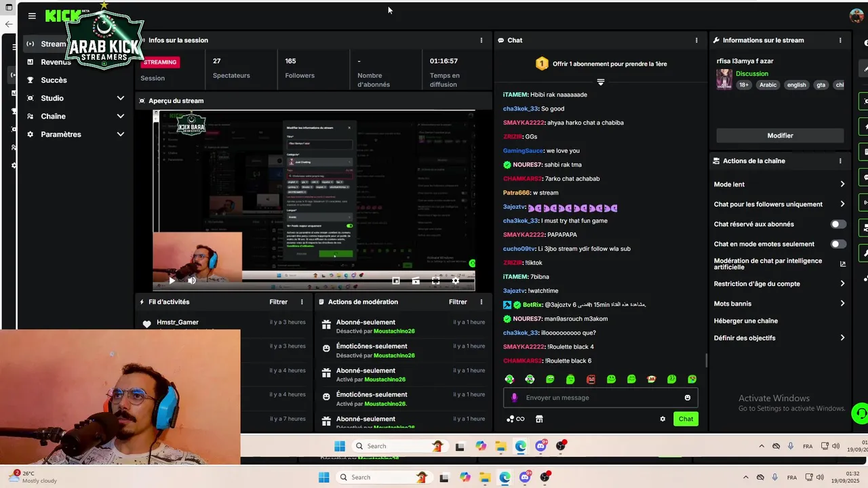The height and width of the screenshot is (488, 868).
Task: Open the stream preview settings gear
Action: [456, 281]
